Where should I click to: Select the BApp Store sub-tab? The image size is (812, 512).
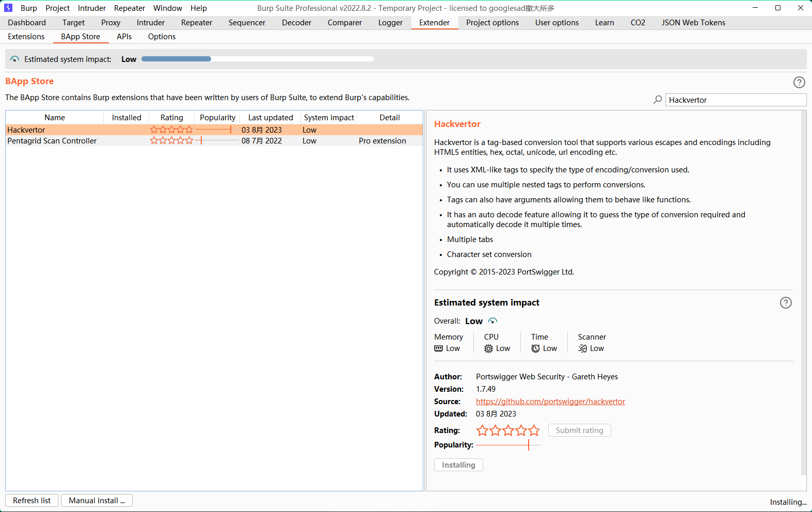81,37
